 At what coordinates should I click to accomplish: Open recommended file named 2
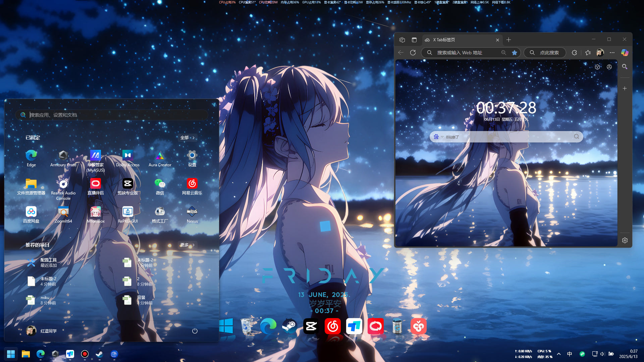coord(138,281)
